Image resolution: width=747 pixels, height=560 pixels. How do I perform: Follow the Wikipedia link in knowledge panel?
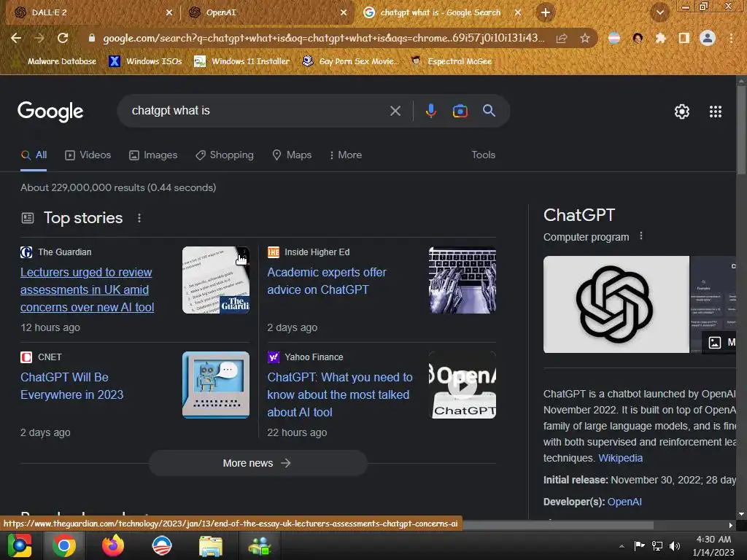pyautogui.click(x=620, y=458)
